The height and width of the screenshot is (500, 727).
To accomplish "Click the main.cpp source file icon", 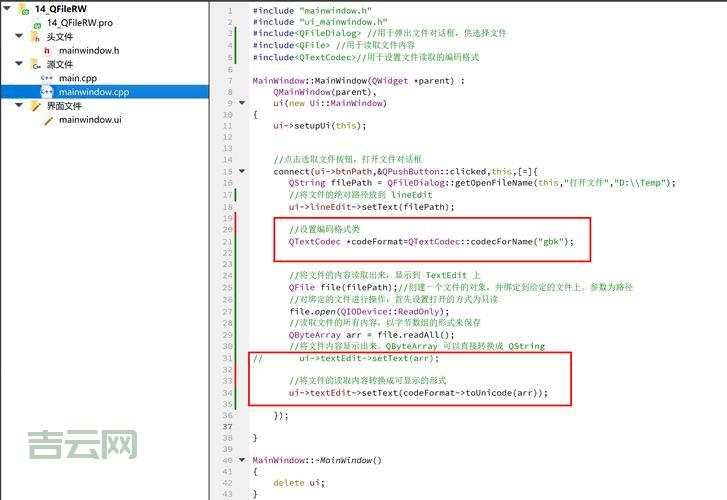I will pos(47,78).
